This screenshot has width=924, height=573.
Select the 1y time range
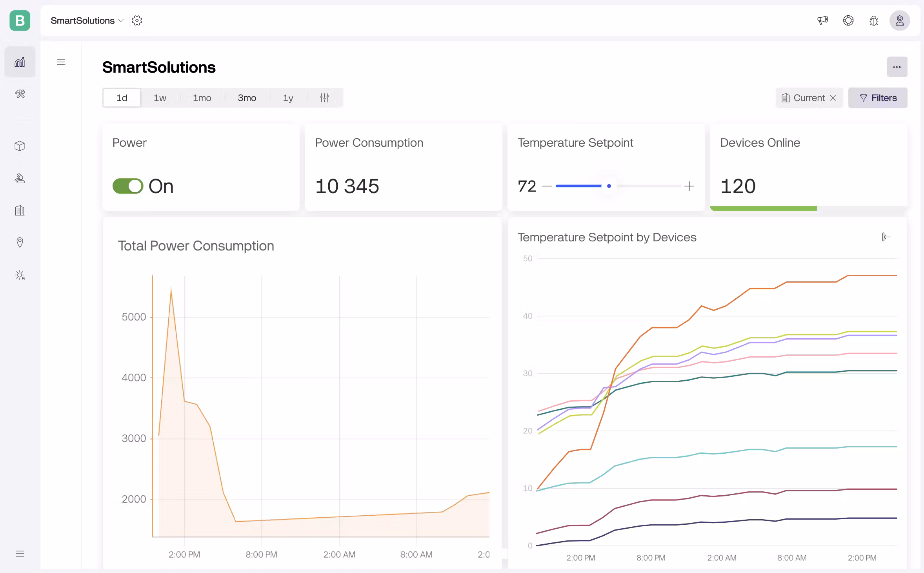[x=288, y=98]
